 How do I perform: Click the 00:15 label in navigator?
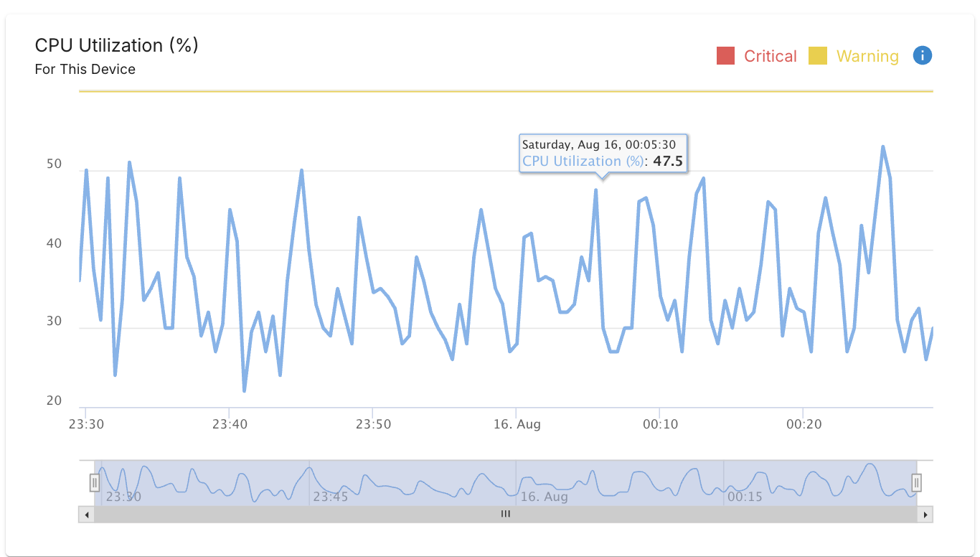click(744, 497)
